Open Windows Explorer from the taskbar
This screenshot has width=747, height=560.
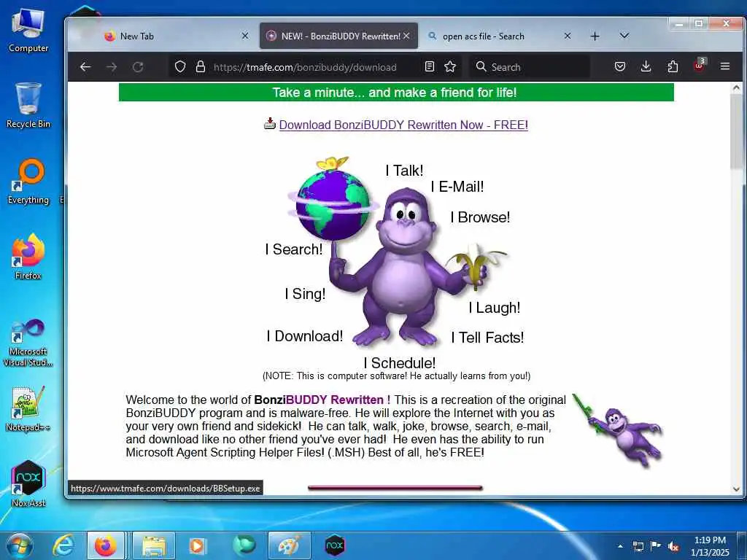pos(154,545)
